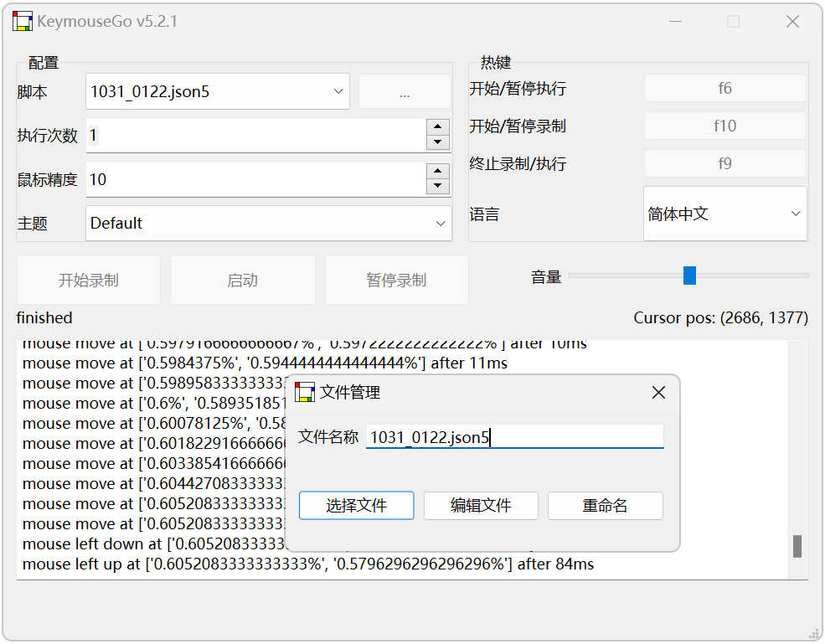Click the log area scrollbar thumb
The image size is (825, 644).
(x=797, y=546)
